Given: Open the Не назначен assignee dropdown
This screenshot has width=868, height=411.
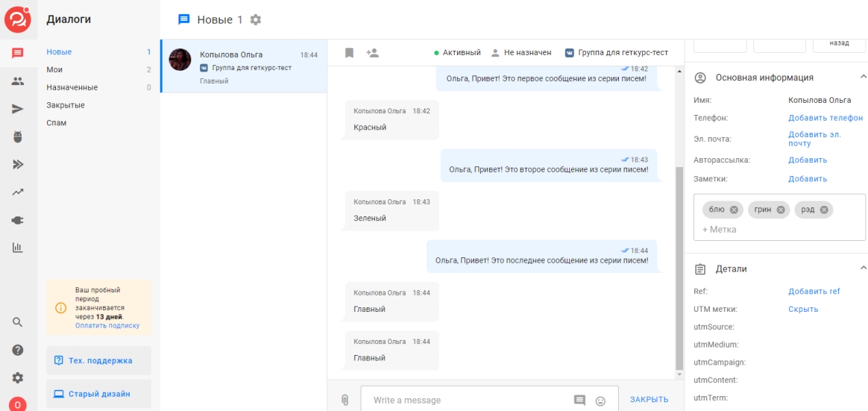Looking at the screenshot, I should click(521, 53).
